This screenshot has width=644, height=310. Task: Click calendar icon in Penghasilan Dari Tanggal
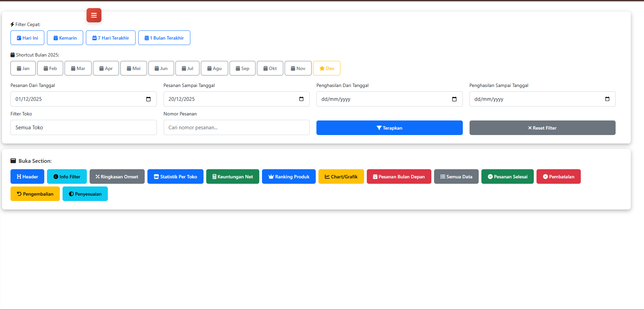[x=454, y=99]
